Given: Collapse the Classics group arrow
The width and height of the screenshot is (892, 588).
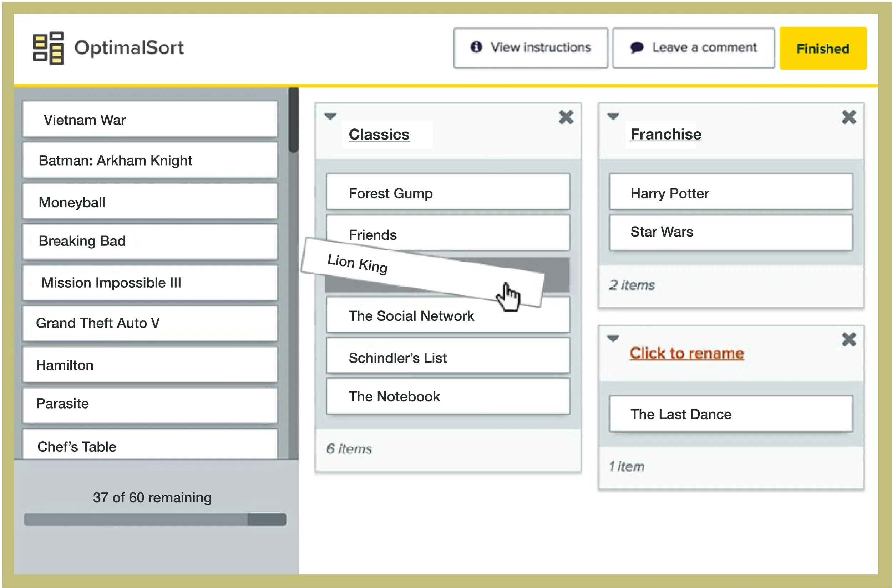Looking at the screenshot, I should click(x=330, y=117).
